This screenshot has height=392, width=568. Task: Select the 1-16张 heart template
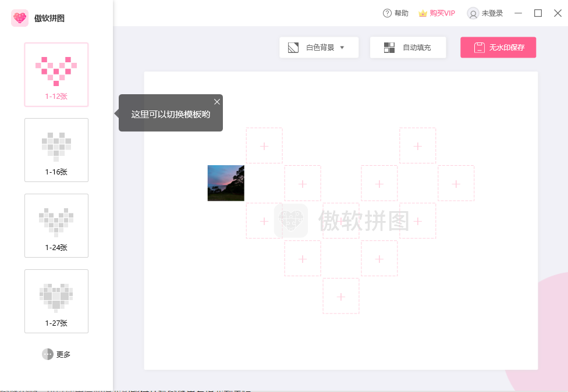point(56,150)
